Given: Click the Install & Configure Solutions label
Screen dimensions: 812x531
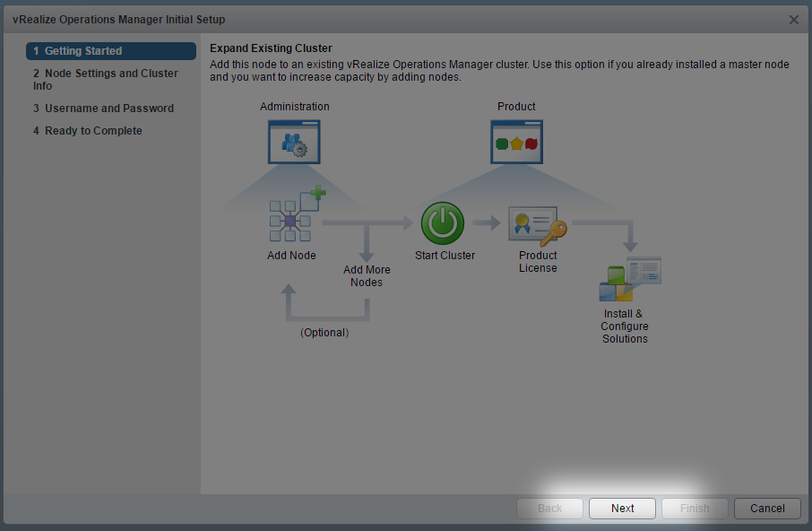Looking at the screenshot, I should point(625,326).
